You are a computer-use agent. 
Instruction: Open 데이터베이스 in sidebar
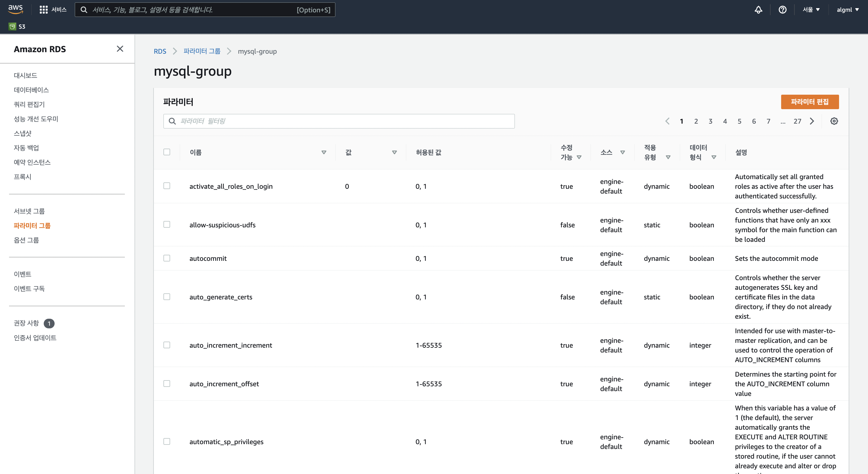pos(31,90)
